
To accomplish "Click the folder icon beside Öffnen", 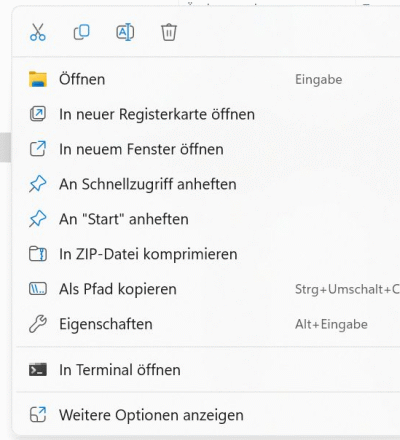I will point(38,79).
